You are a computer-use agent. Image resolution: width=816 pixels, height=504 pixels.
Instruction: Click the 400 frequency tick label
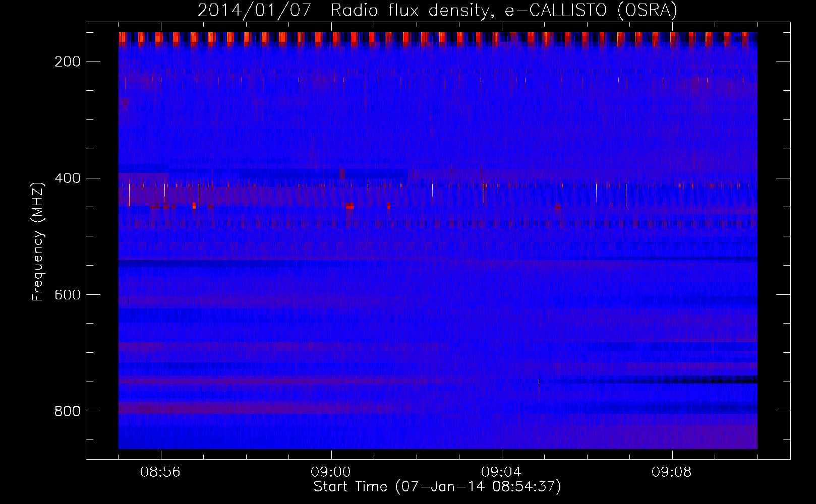tap(68, 178)
